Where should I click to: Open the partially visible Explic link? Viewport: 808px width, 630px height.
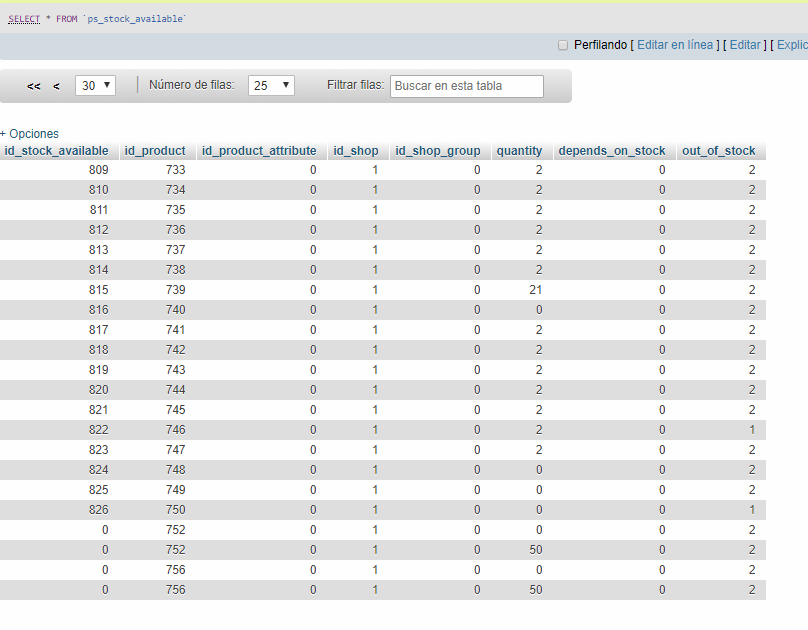click(x=792, y=45)
